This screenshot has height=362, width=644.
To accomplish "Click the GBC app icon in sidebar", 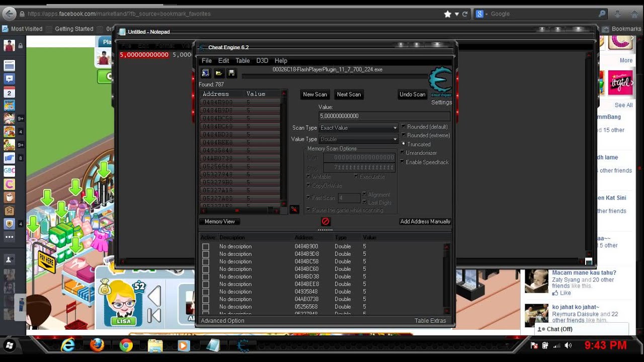I will (9, 170).
